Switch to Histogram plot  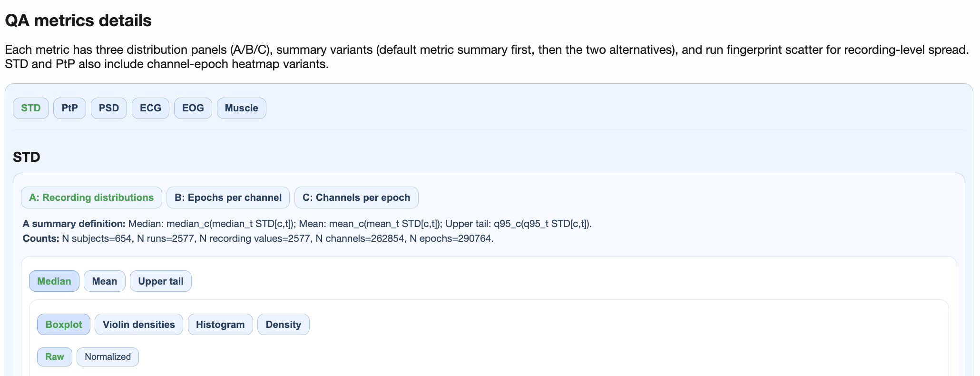point(220,325)
